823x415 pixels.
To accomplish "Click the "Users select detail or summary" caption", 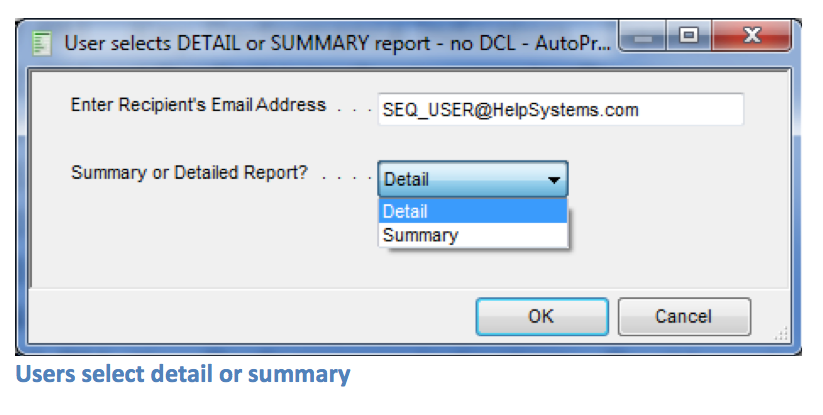I will 183,375.
